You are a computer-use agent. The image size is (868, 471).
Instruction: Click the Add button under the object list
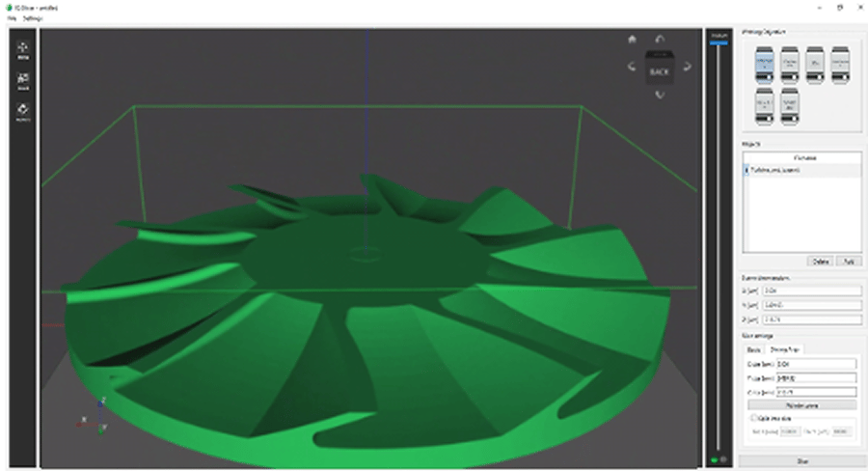pyautogui.click(x=849, y=262)
